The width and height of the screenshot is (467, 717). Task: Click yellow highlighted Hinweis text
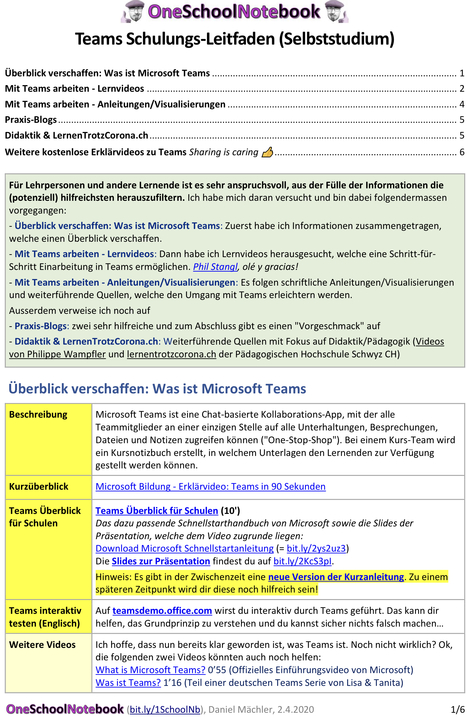click(272, 583)
